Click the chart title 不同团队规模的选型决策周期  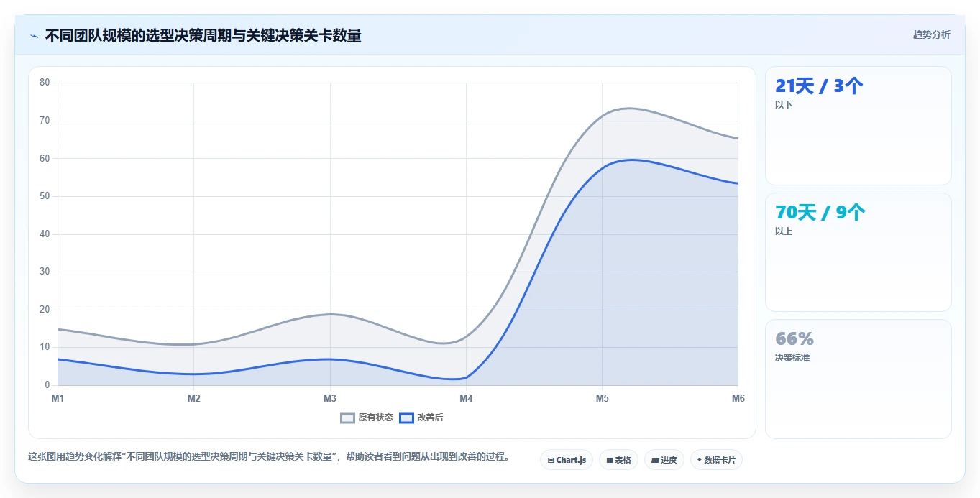click(x=203, y=35)
